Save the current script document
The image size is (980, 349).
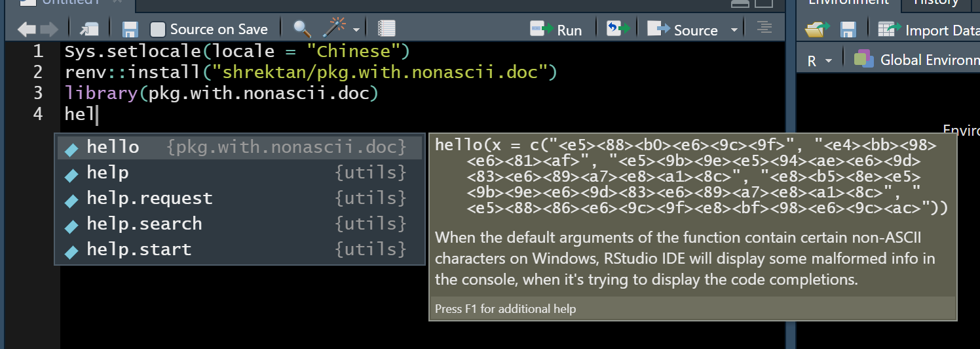(130, 30)
